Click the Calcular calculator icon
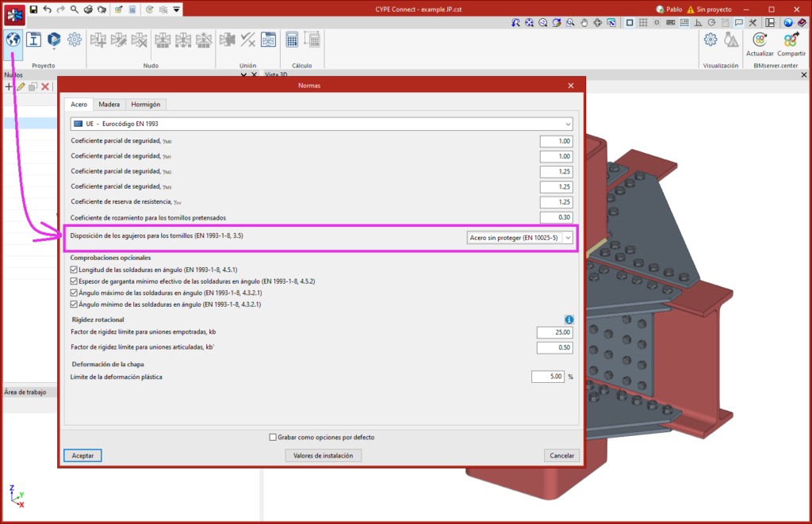 tap(292, 40)
